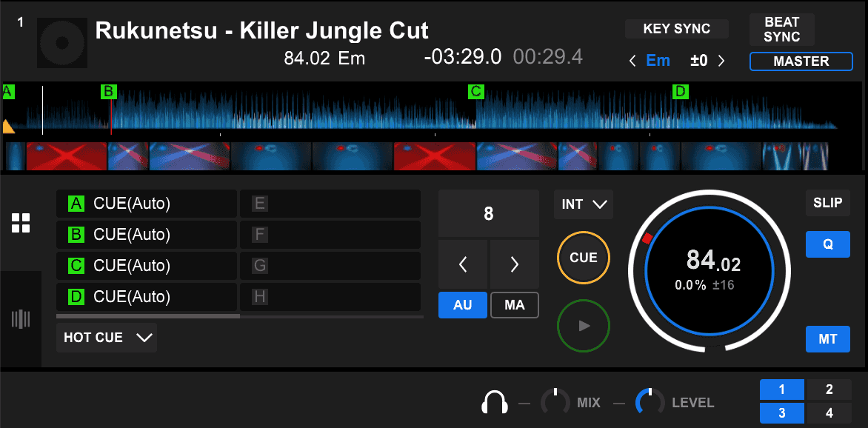This screenshot has height=428, width=868.
Task: Click the BEAT SYNC button
Action: (x=781, y=30)
